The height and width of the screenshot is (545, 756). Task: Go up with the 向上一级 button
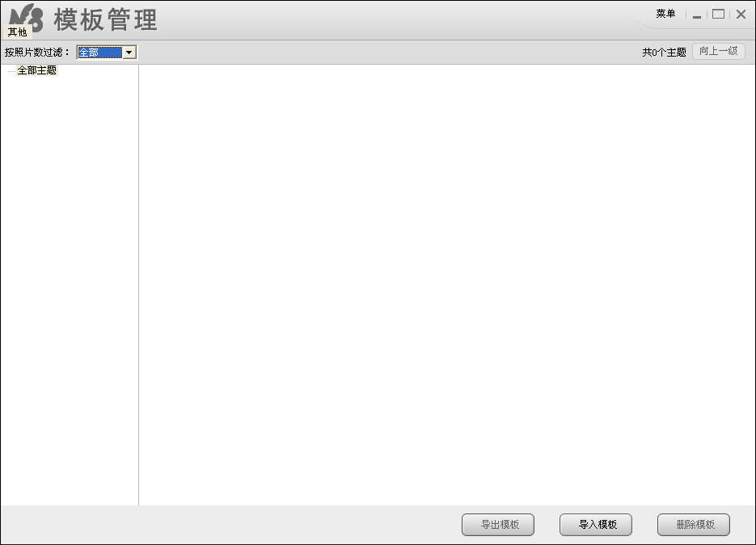click(x=718, y=51)
